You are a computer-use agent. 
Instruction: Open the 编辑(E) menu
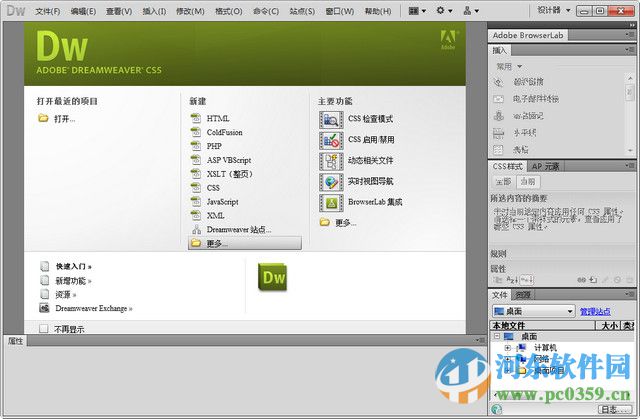click(83, 11)
